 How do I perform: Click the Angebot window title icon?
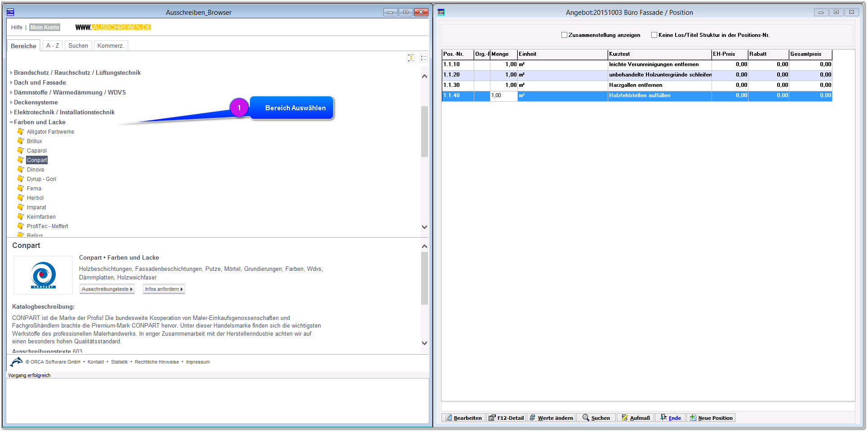click(x=441, y=12)
